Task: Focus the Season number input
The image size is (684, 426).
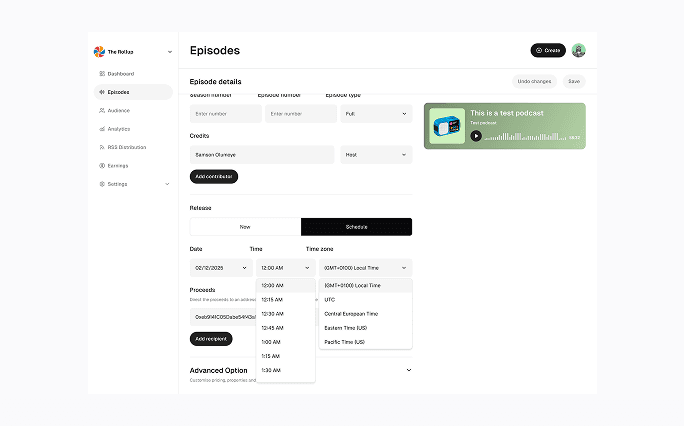Action: coord(226,114)
